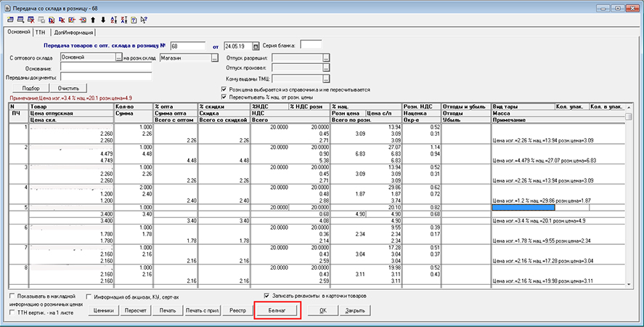Open the 'С оптового склада' selection button
644x327 pixels.
(118, 57)
